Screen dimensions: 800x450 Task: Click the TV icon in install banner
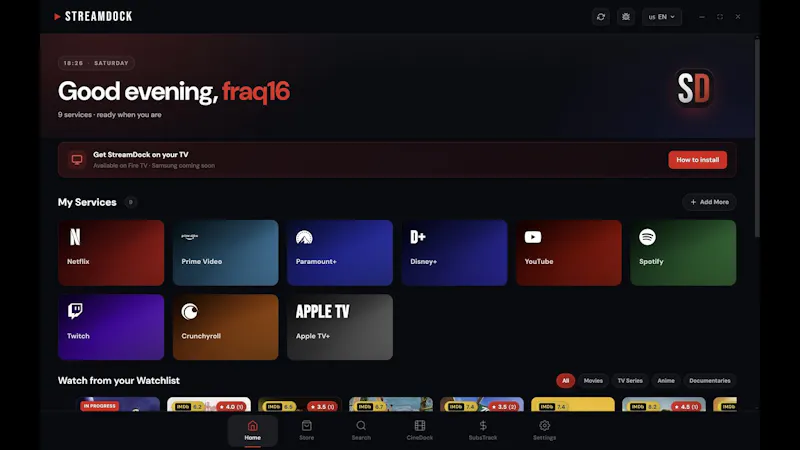tap(77, 160)
